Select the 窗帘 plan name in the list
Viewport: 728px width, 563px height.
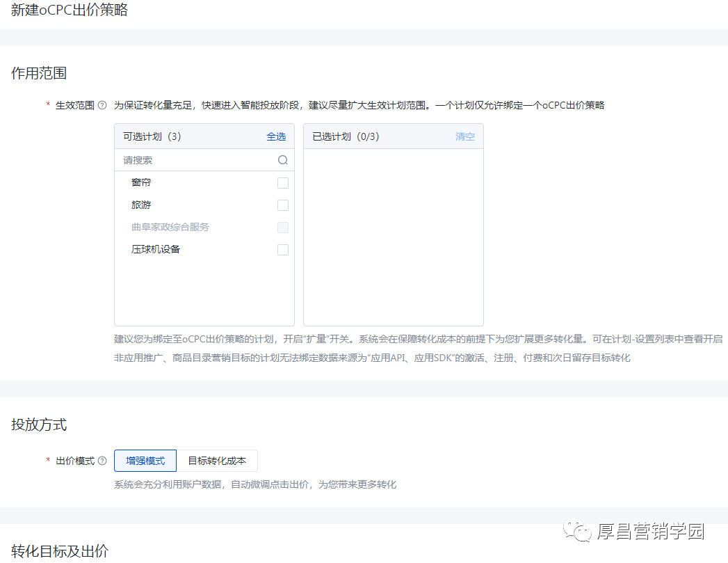[140, 182]
